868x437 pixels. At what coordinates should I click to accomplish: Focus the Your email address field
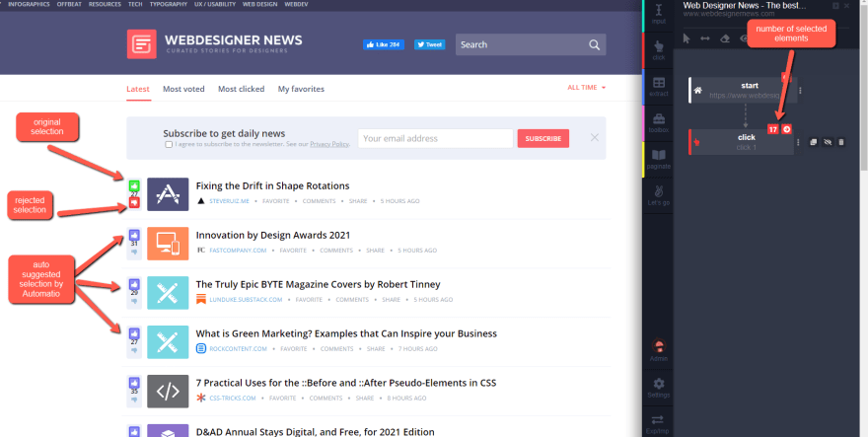click(x=436, y=138)
